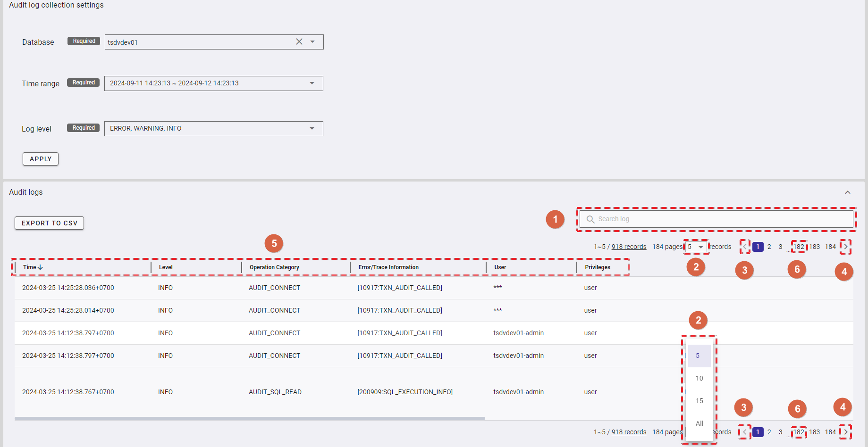Clear the tsdvdev01 database selection

point(299,42)
